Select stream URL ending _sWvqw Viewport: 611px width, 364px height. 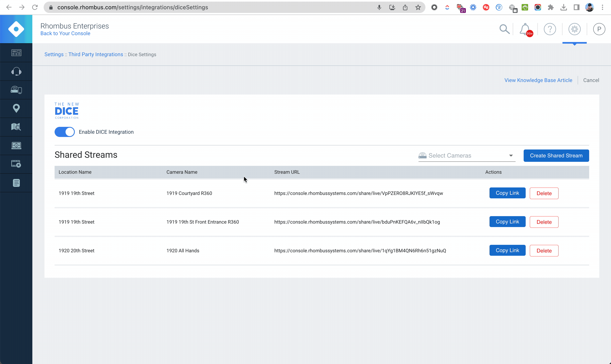[358, 193]
